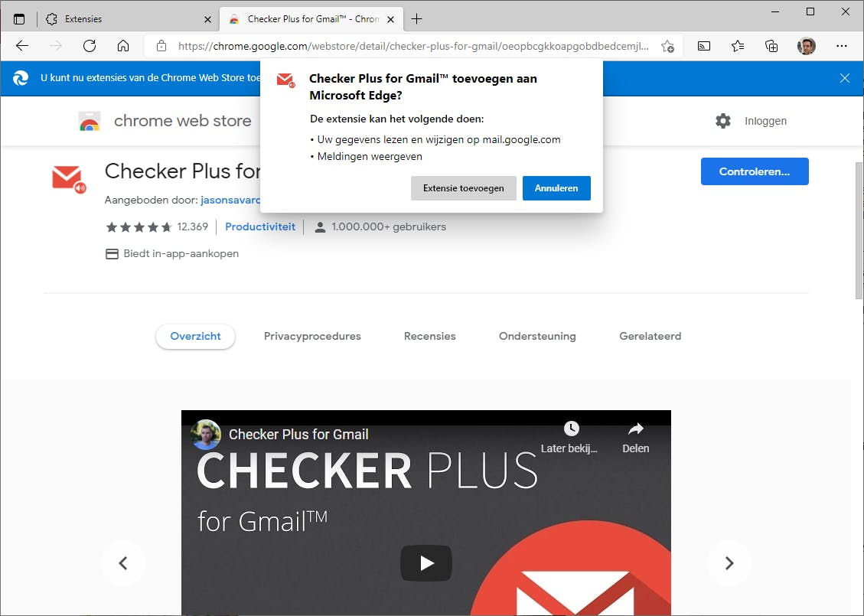864x616 pixels.
Task: Open the Privacyprocedures tab
Action: 312,337
